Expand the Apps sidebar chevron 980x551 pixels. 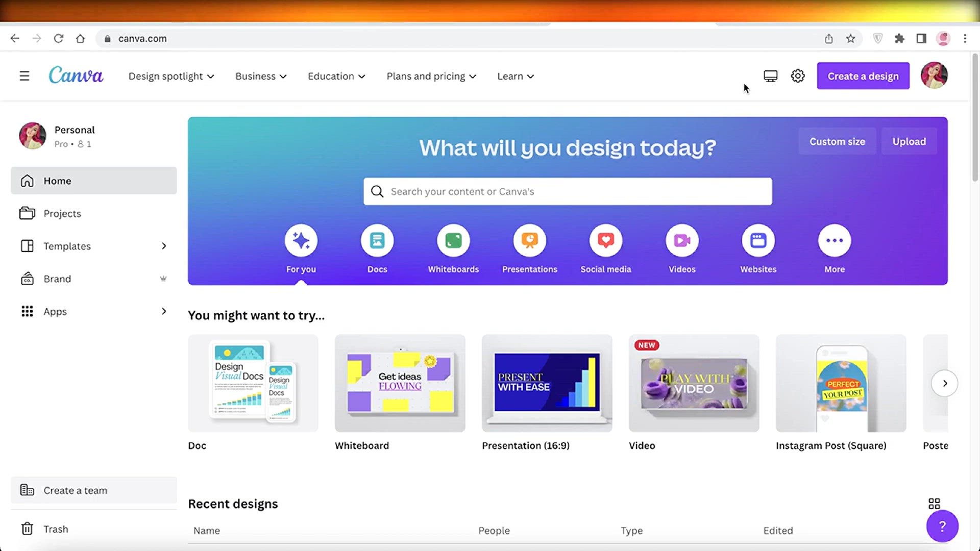point(164,311)
